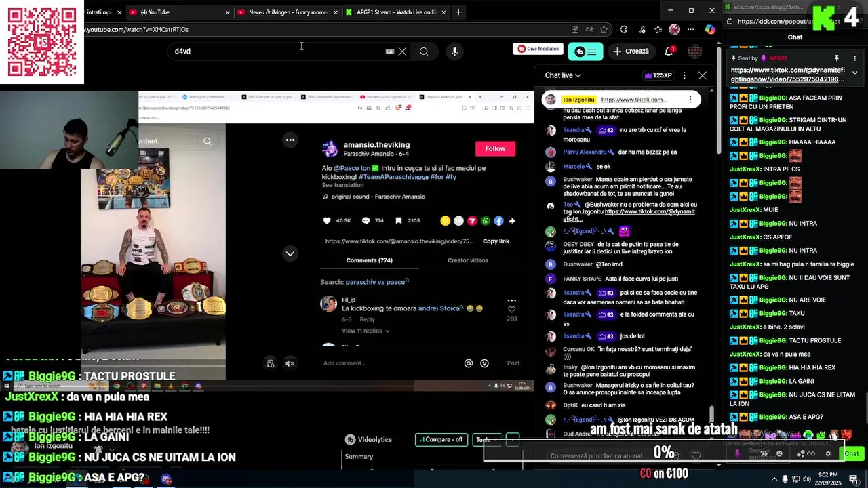Clear the YouTube search box text
868x488 pixels.
tap(402, 52)
